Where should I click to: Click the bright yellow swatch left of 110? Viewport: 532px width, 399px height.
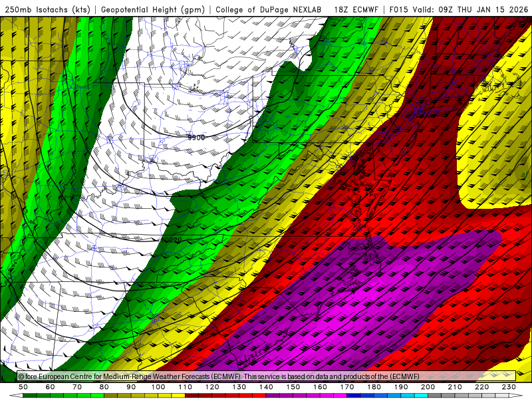tap(178, 396)
